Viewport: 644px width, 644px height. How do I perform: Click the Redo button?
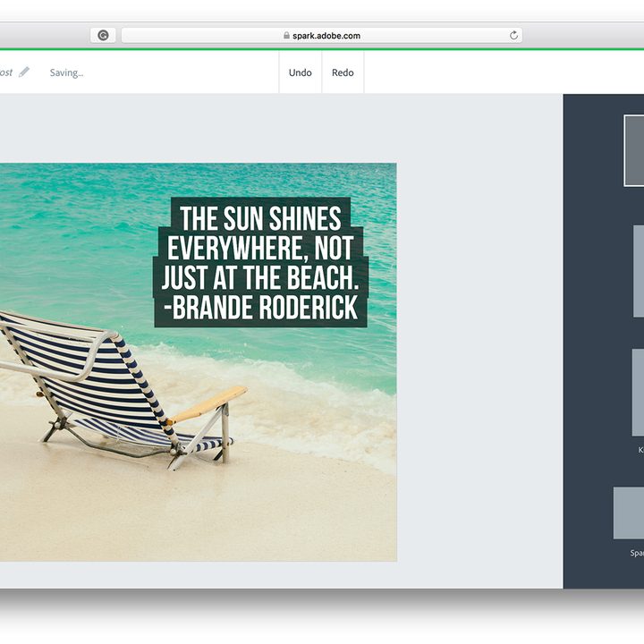(343, 72)
